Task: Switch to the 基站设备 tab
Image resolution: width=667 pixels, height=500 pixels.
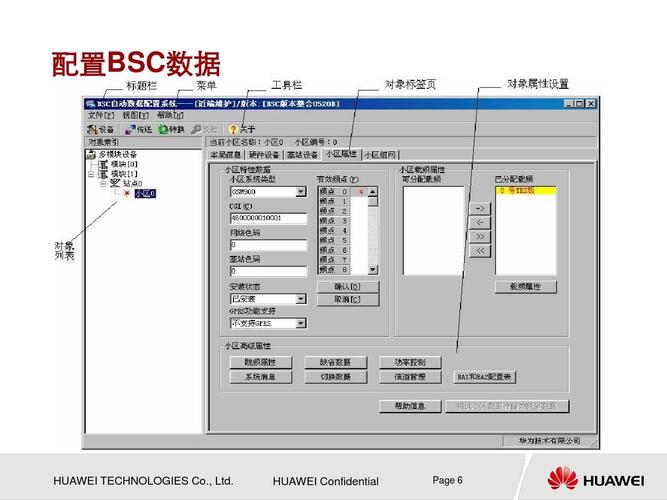Action: [302, 155]
